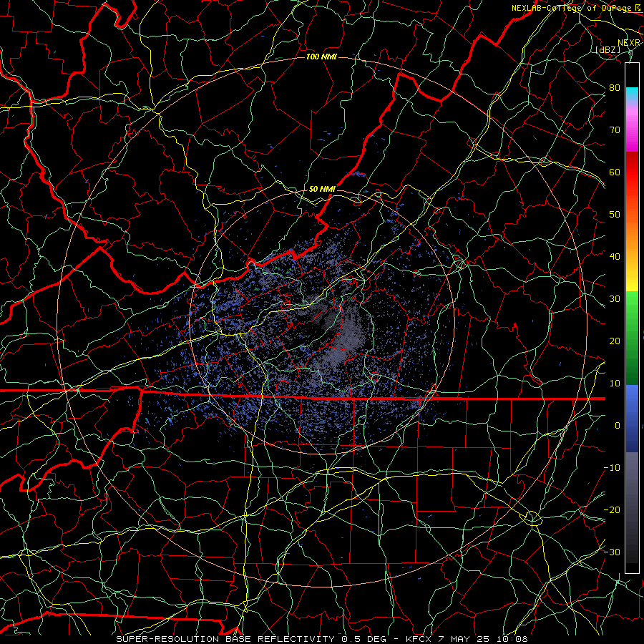Click the 30 value on dBZ scale
644x644 pixels.
pyautogui.click(x=615, y=298)
